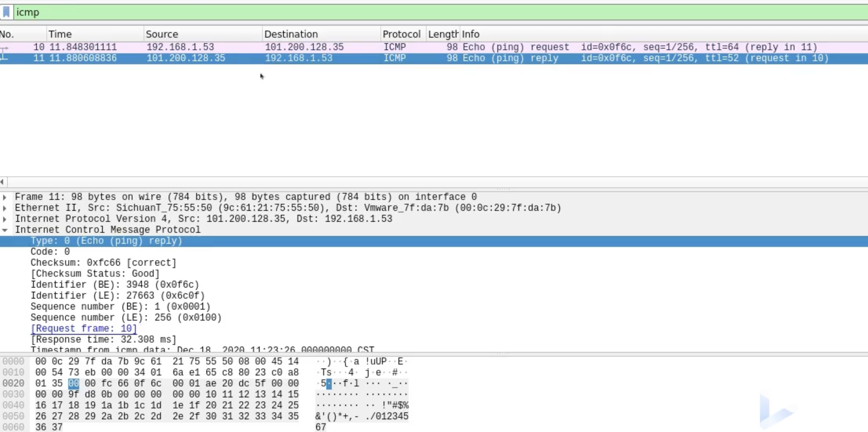Click bytes 36 37 in row 0060
The width and height of the screenshot is (868, 432).
tap(49, 427)
